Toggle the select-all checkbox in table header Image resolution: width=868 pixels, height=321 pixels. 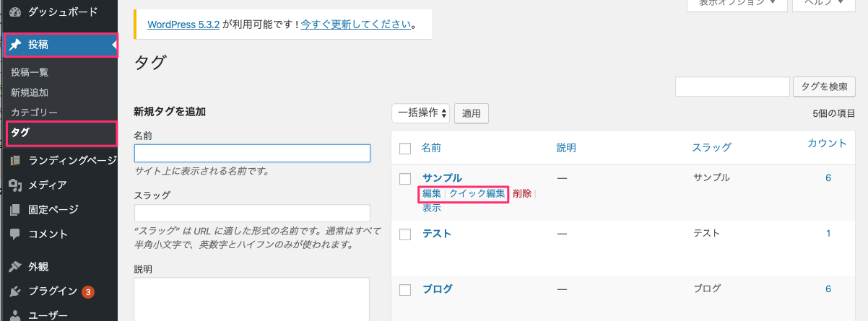click(405, 148)
